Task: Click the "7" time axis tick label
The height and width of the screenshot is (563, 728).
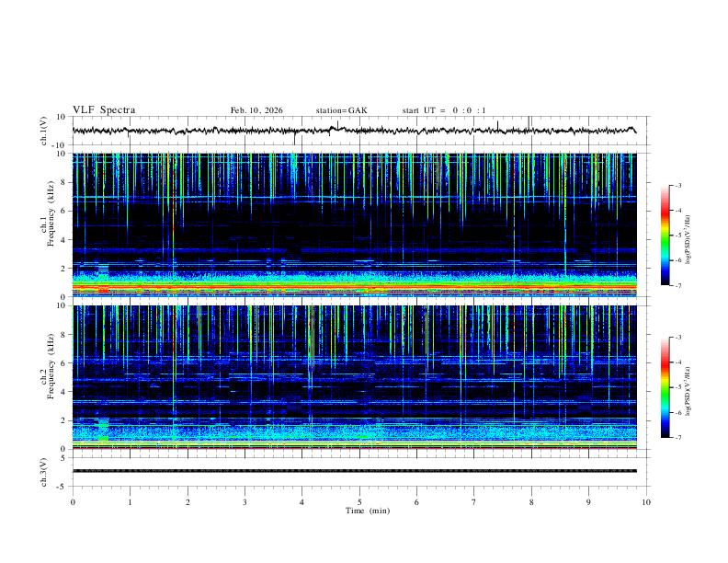Action: click(x=474, y=502)
